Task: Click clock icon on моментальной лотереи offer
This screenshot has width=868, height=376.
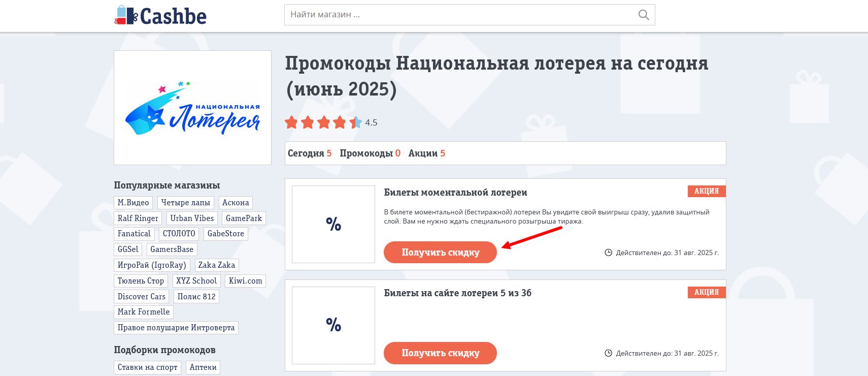Action: [608, 253]
